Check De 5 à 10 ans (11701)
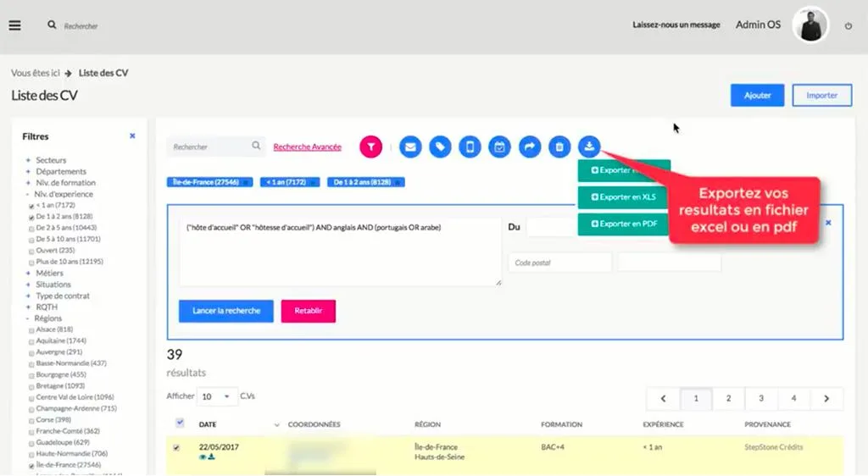Viewport: 868px width, 476px height. point(31,240)
